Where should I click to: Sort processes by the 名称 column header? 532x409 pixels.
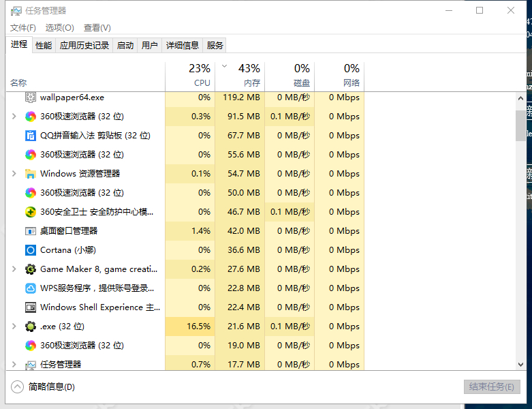click(86, 77)
